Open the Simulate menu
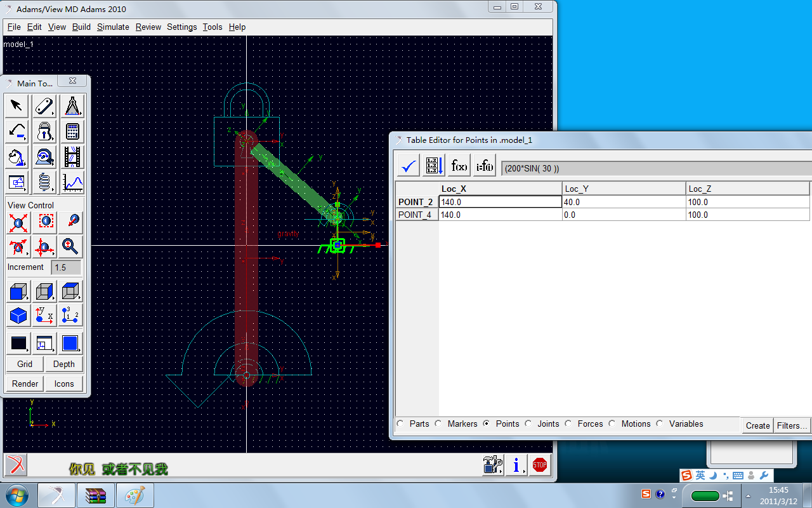The width and height of the screenshot is (812, 508). pos(113,27)
